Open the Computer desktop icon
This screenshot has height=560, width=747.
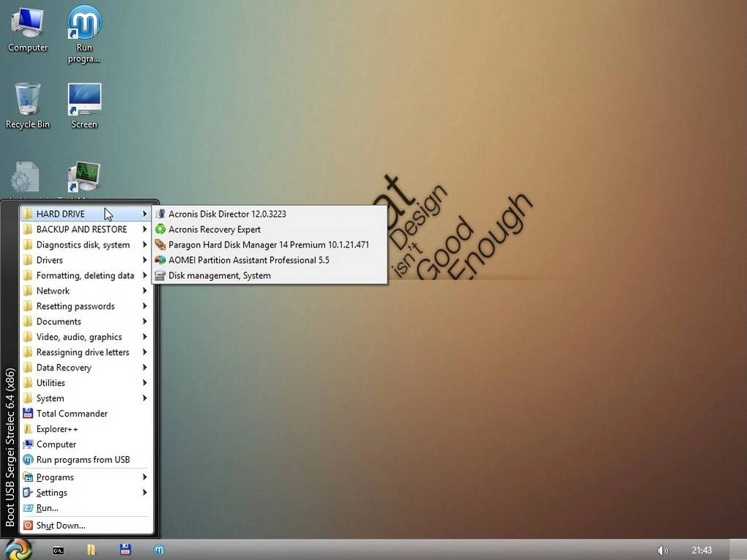click(27, 26)
